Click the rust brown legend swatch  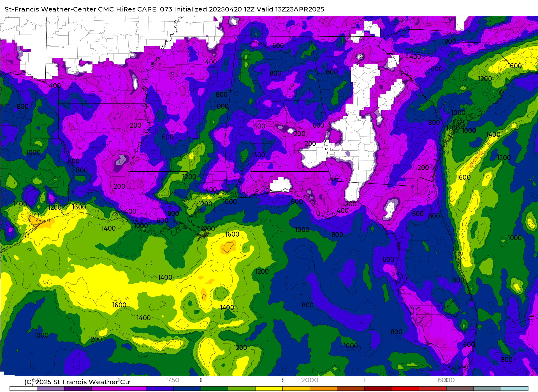(351, 389)
